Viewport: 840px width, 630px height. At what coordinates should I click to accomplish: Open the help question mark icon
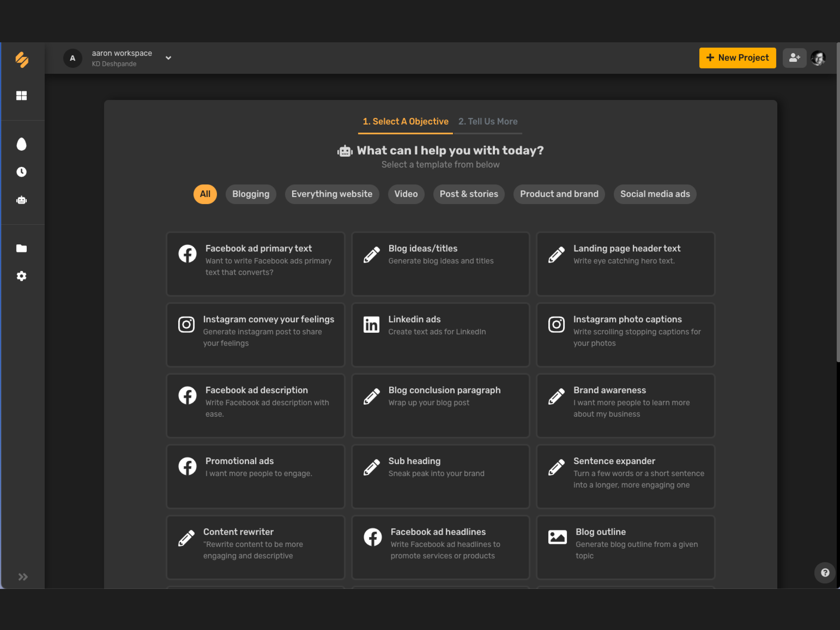(825, 572)
